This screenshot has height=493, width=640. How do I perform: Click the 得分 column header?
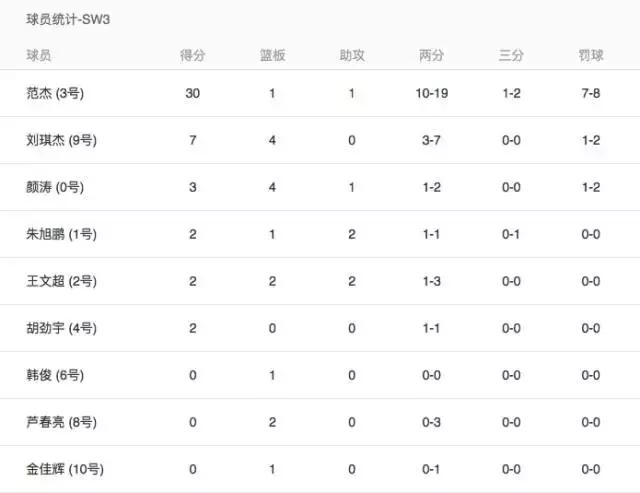click(x=193, y=56)
